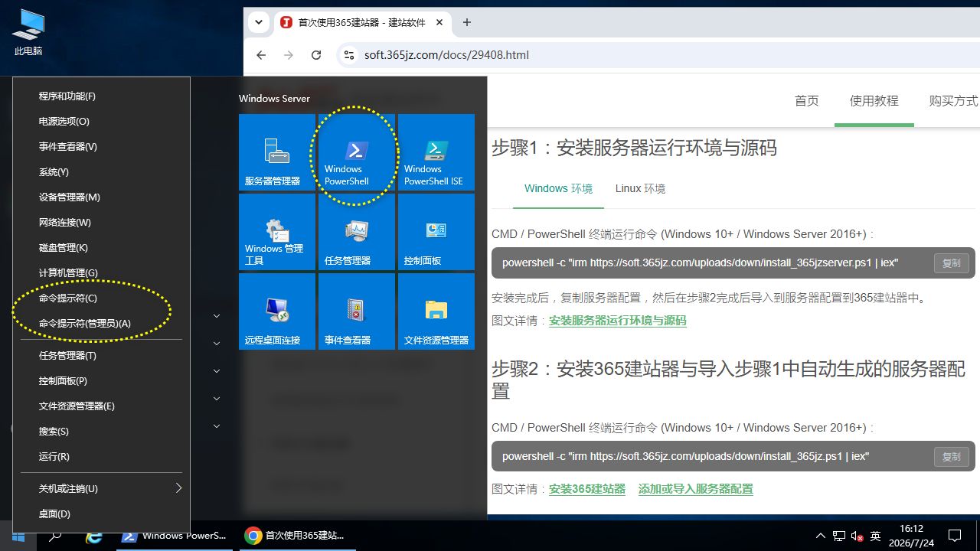Open the 服务器管理器 start tile
980x551 pixels.
pos(277,152)
